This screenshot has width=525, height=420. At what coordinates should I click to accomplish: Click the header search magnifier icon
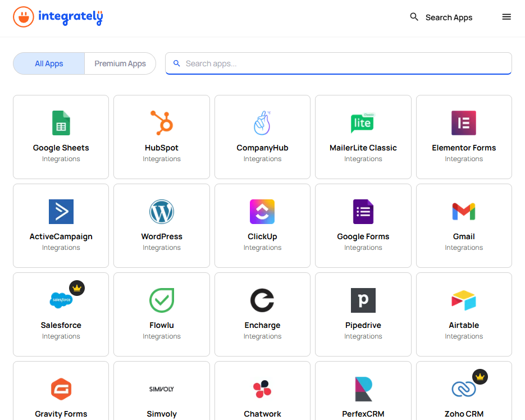(414, 17)
